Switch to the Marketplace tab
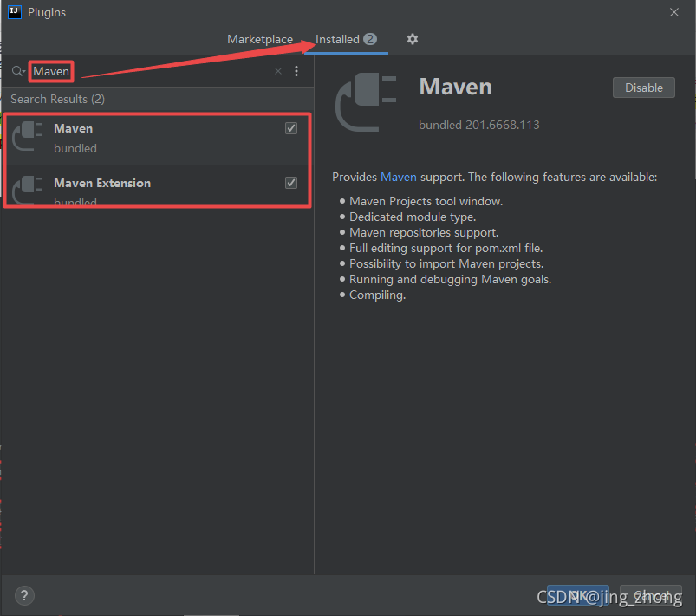This screenshot has height=616, width=696. point(260,39)
